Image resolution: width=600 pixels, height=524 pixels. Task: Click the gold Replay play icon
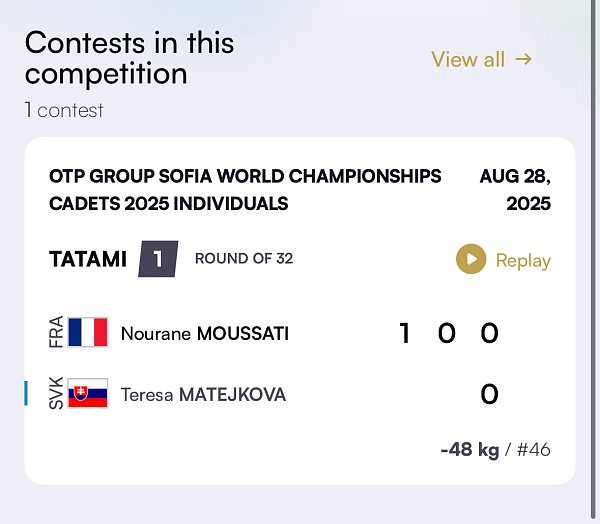pos(471,259)
